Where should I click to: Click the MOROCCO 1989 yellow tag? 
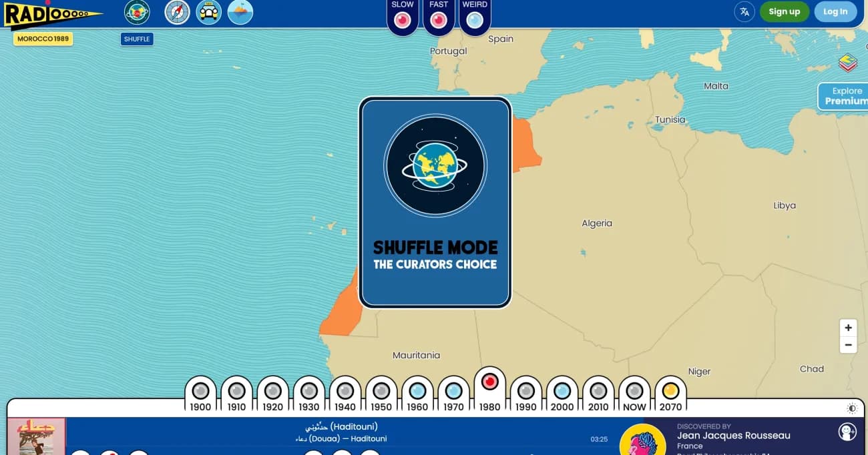click(43, 39)
